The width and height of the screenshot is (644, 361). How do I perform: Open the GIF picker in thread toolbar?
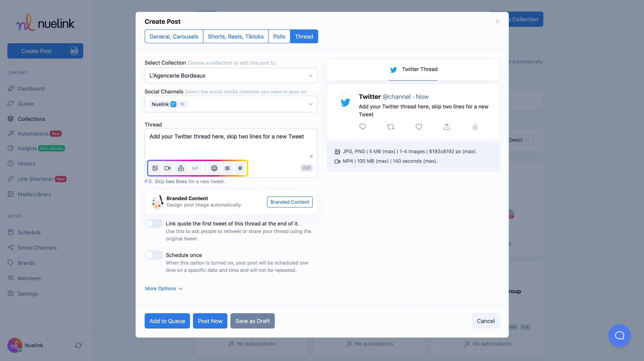195,168
